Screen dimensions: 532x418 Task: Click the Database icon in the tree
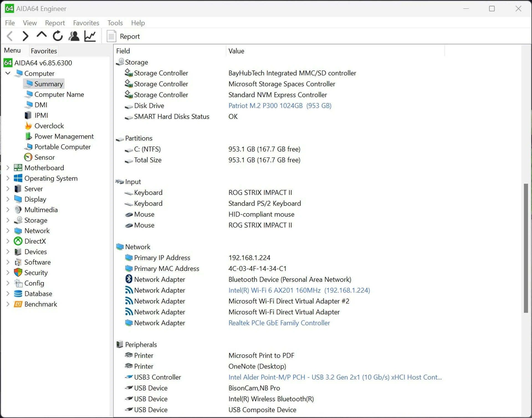coord(18,294)
